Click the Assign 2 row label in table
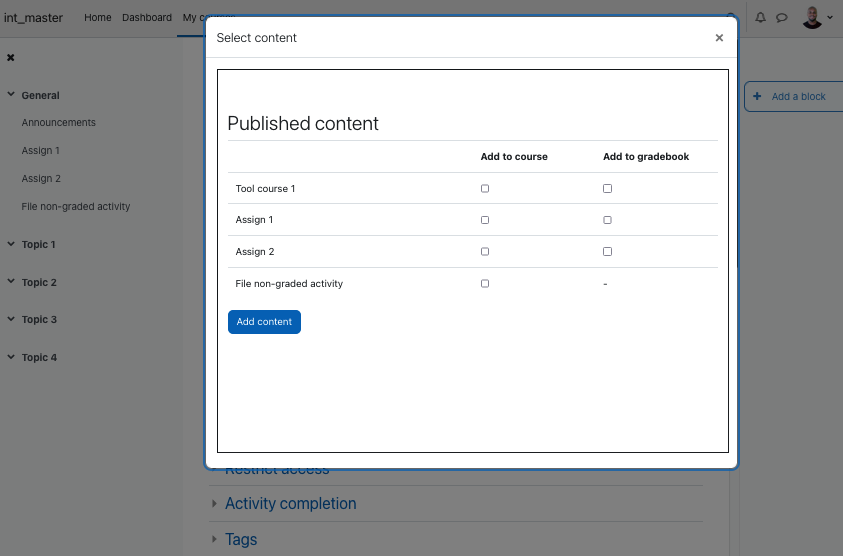843x556 pixels. pos(255,252)
